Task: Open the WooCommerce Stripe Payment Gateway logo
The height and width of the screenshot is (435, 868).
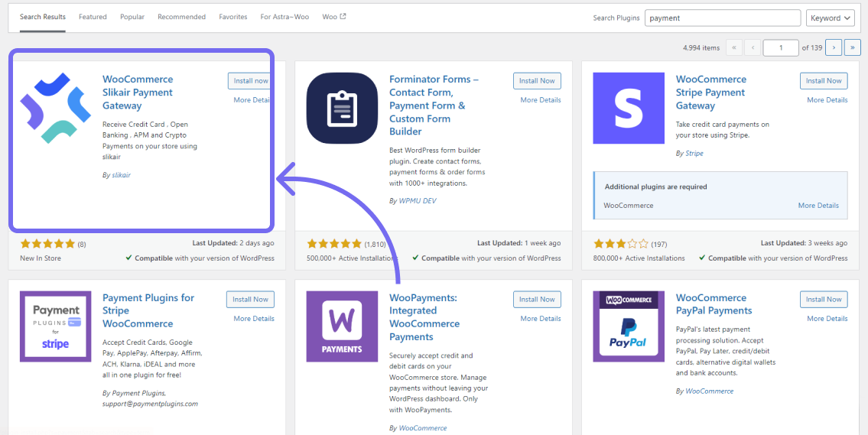Action: [x=629, y=108]
